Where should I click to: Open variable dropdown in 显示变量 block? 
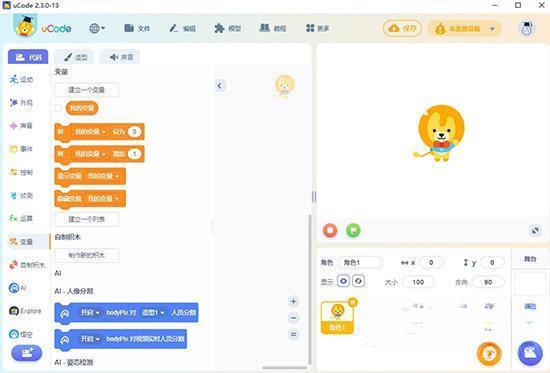(103, 176)
